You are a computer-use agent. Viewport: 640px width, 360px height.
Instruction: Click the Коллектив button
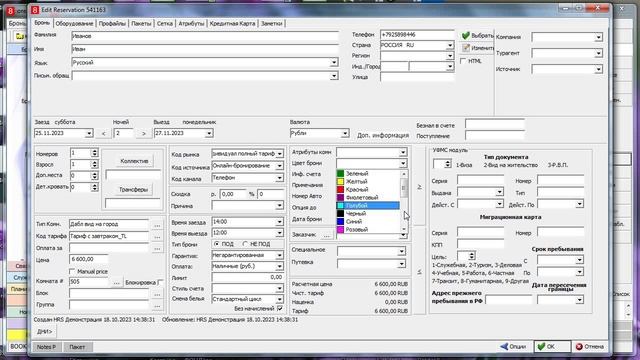pyautogui.click(x=134, y=161)
